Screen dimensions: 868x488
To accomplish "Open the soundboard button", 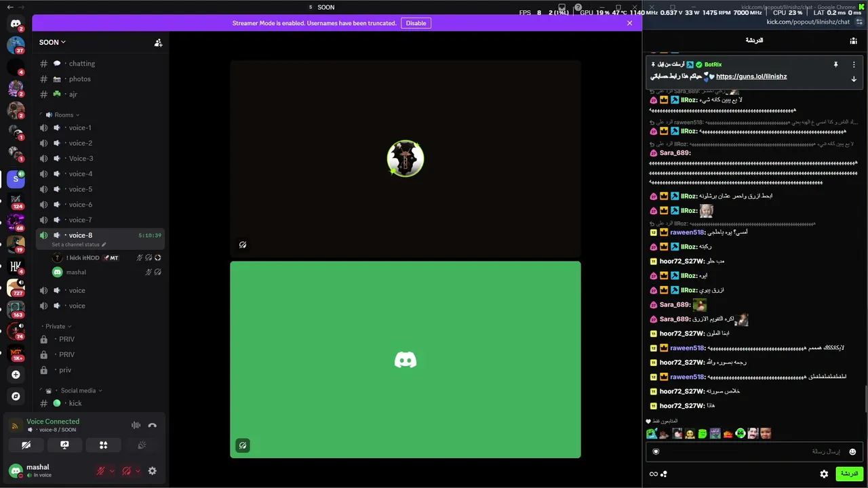I will [142, 445].
